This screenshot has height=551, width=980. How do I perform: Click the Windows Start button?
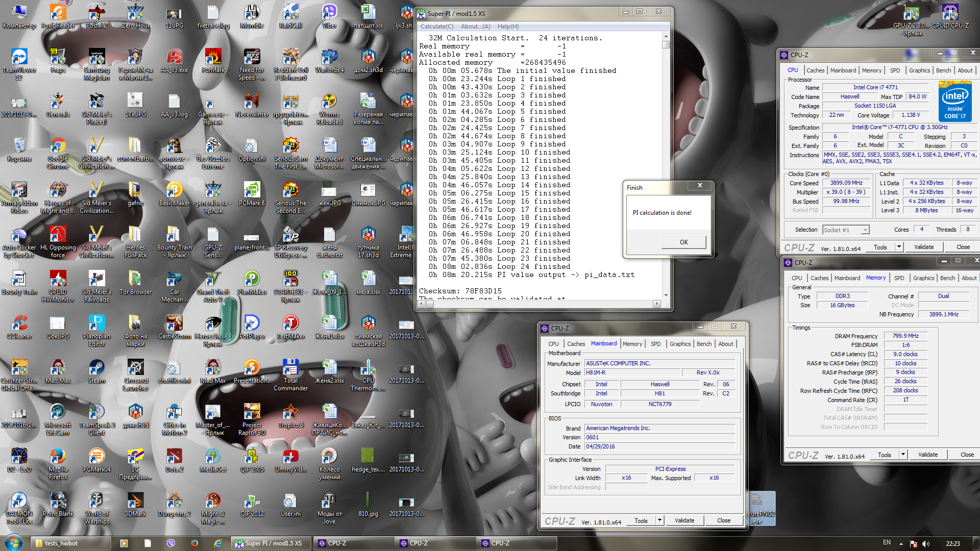coord(14,543)
